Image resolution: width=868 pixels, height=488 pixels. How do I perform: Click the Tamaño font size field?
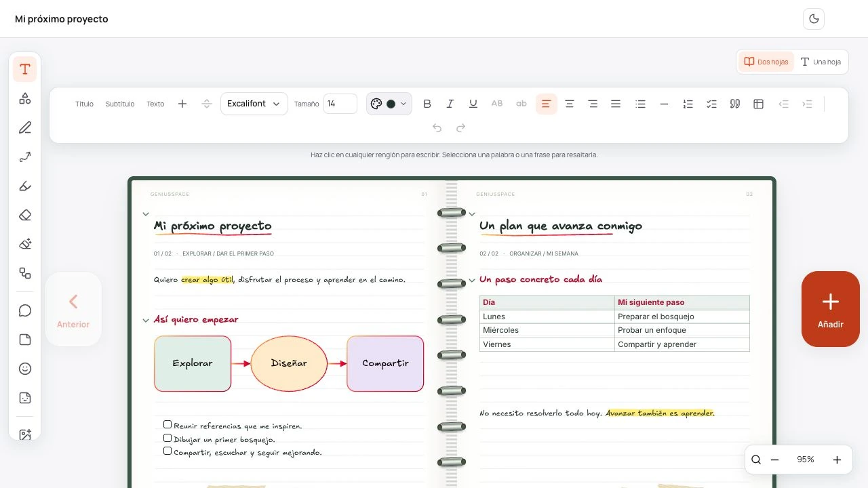340,104
